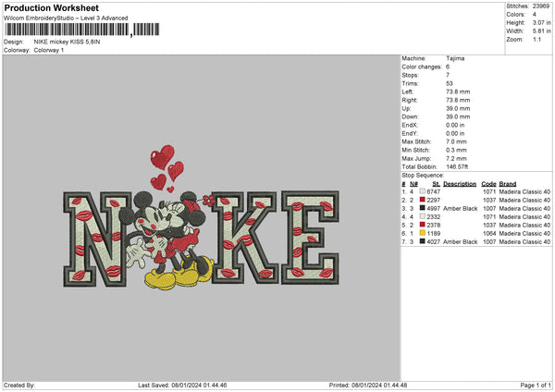Screen dimensions: 555x392
Task: Click the Stitches value 23969
Action: (541, 6)
